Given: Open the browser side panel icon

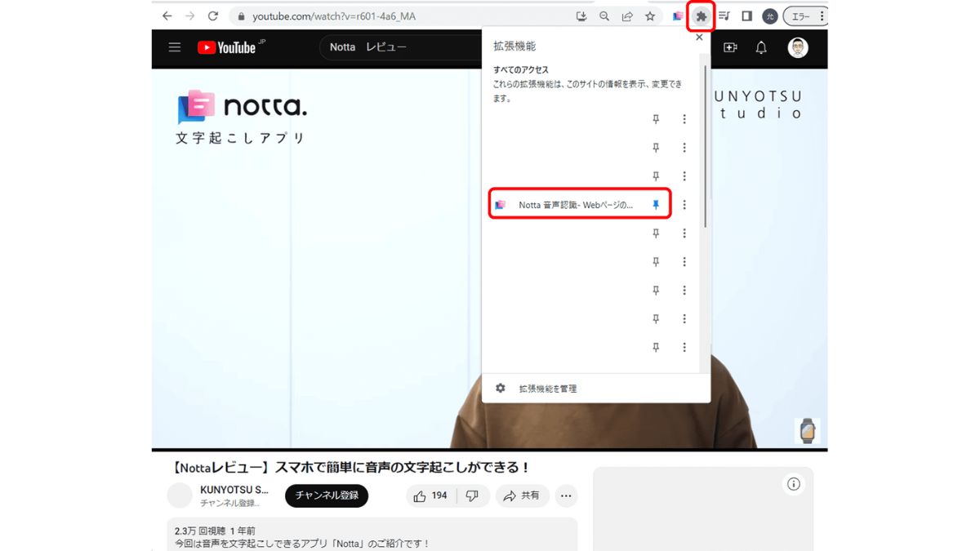Looking at the screenshot, I should click(x=746, y=16).
